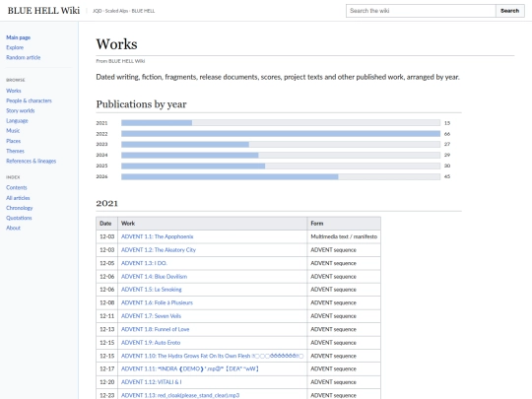
Task: Open ADVENT 1.1: The Apophoenix
Action: pyautogui.click(x=157, y=236)
